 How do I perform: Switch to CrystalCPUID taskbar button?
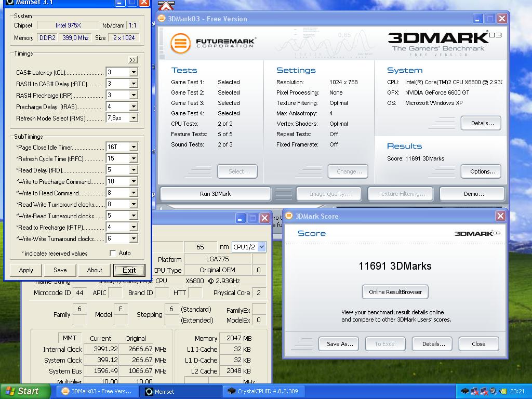pyautogui.click(x=264, y=391)
